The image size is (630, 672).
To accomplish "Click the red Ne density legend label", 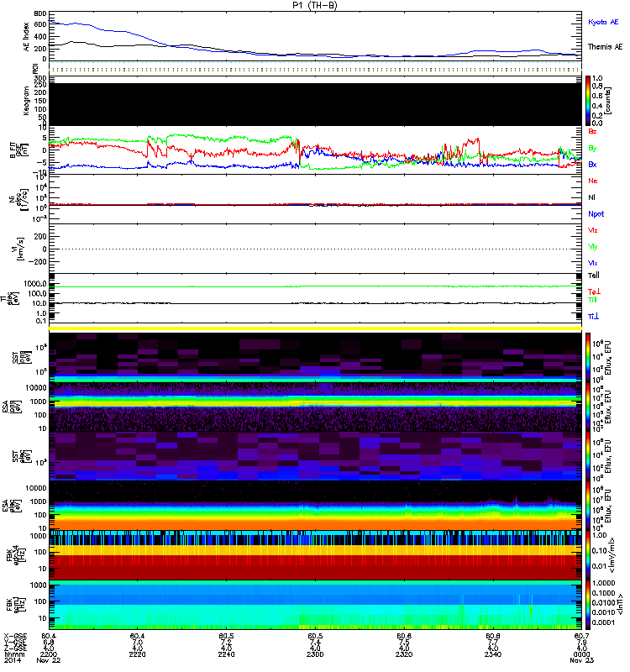I will [x=593, y=181].
